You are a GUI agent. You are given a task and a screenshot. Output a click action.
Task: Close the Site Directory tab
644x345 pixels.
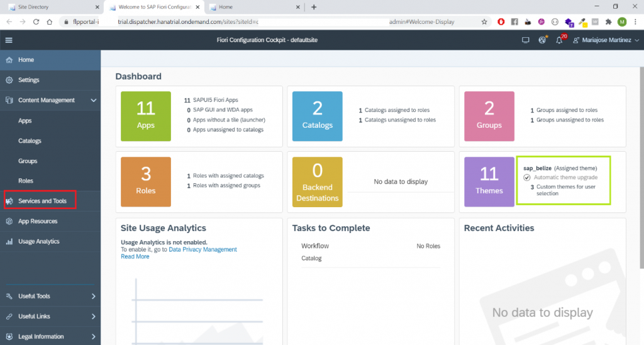point(97,7)
